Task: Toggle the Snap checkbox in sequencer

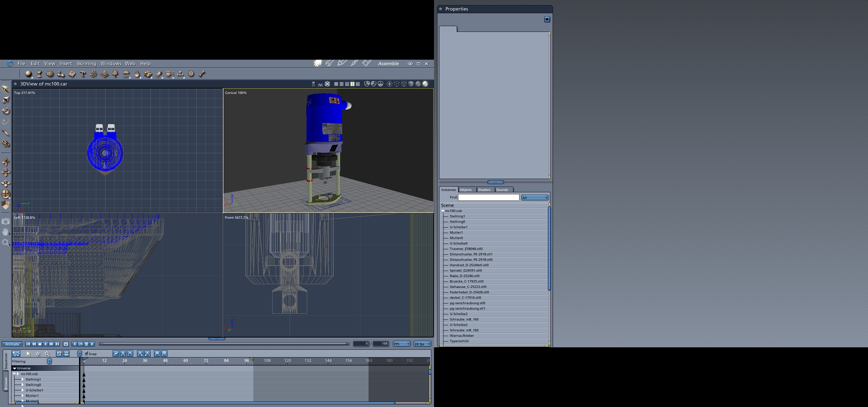Action: [x=86, y=353]
